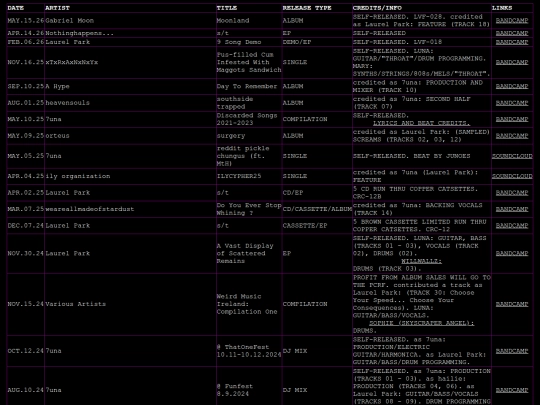Select the title ILYCYPHER25
Image resolution: width=540 pixels, height=405 pixels.
point(239,176)
